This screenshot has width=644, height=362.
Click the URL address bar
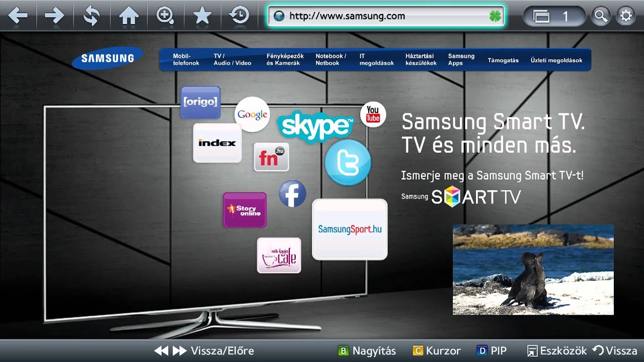click(x=386, y=16)
